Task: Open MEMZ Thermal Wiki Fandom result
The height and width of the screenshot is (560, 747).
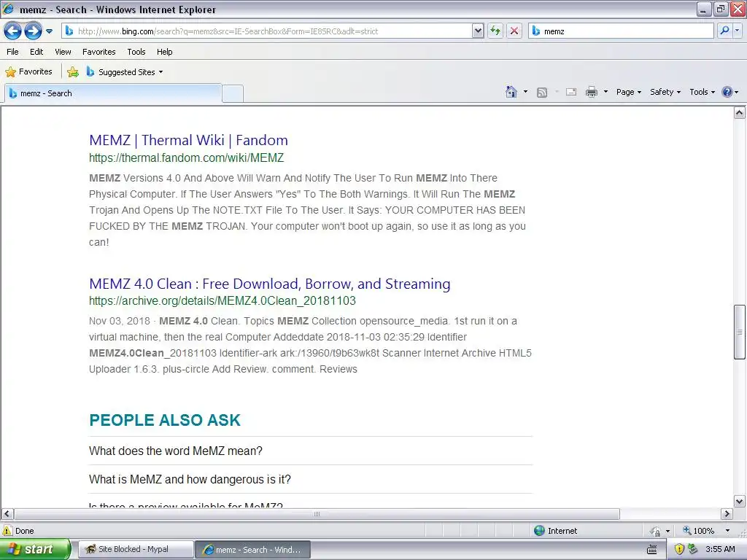Action: pyautogui.click(x=188, y=140)
